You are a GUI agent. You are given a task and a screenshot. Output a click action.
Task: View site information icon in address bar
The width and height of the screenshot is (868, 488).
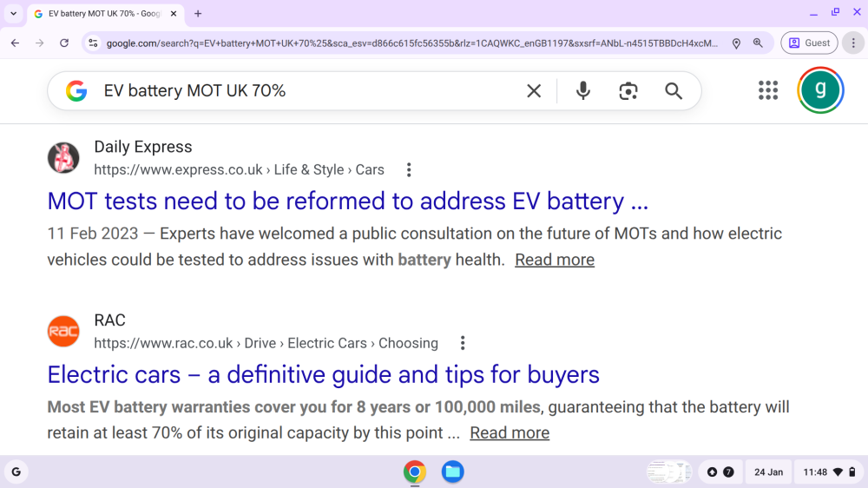pos(93,43)
